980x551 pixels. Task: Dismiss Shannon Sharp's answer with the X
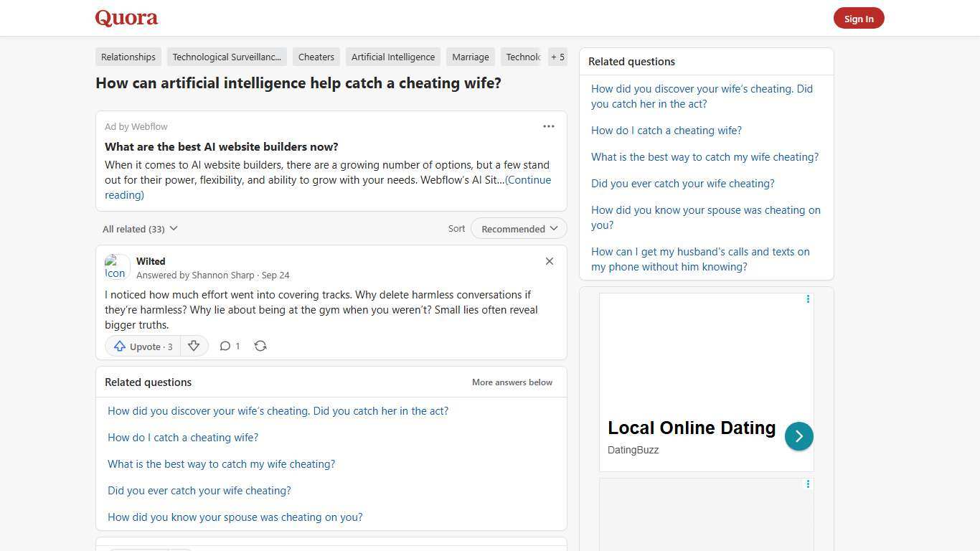click(550, 261)
